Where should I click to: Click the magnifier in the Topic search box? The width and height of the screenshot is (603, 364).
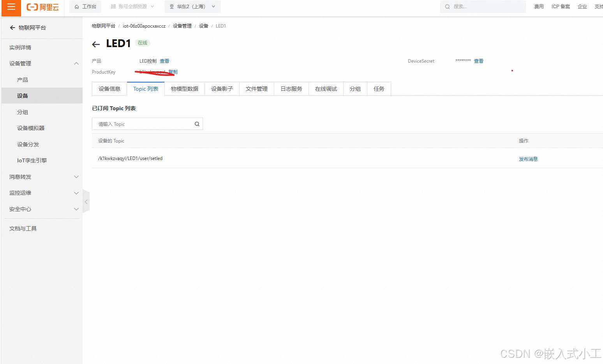[x=197, y=123]
